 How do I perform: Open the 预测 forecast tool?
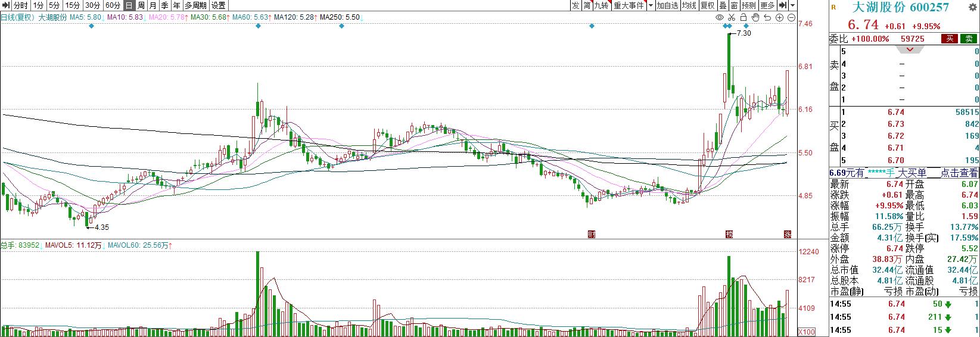[x=749, y=5]
